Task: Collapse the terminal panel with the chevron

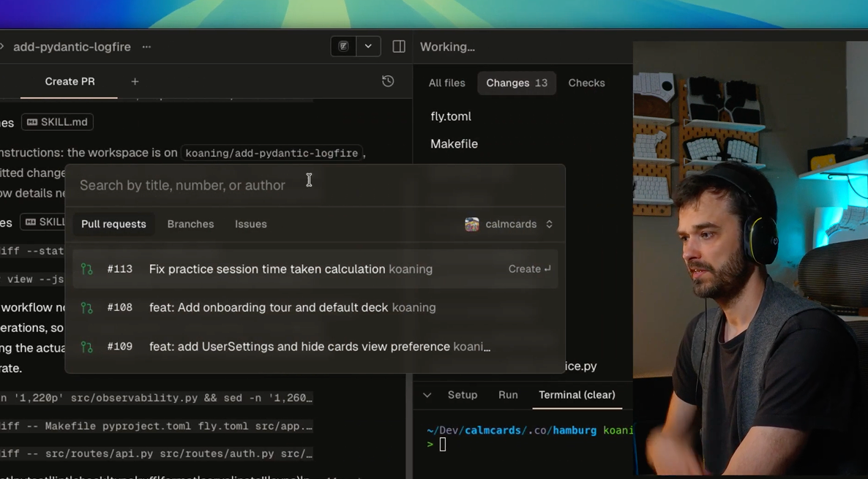Action: coord(427,395)
